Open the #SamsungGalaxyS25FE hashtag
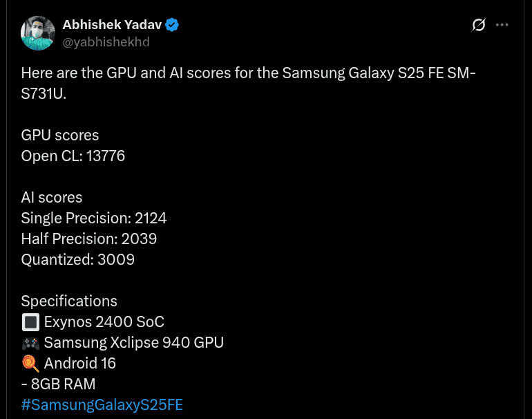Image resolution: width=532 pixels, height=419 pixels. click(x=102, y=404)
